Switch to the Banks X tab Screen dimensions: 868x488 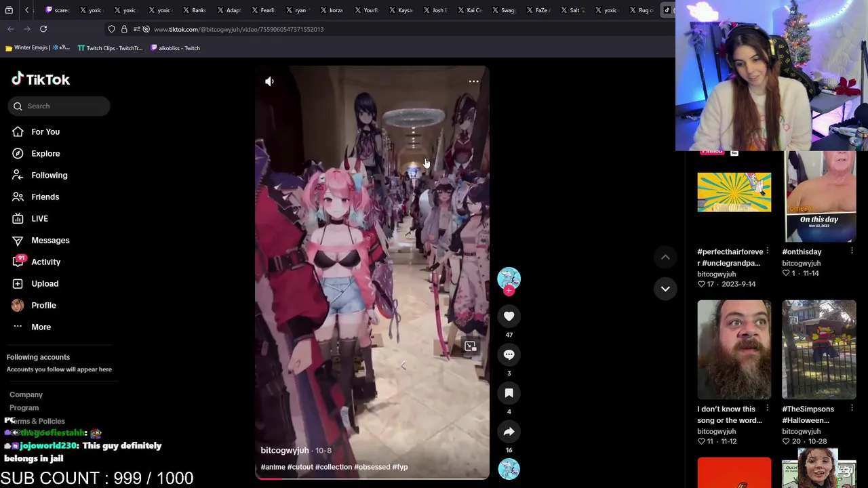click(194, 10)
